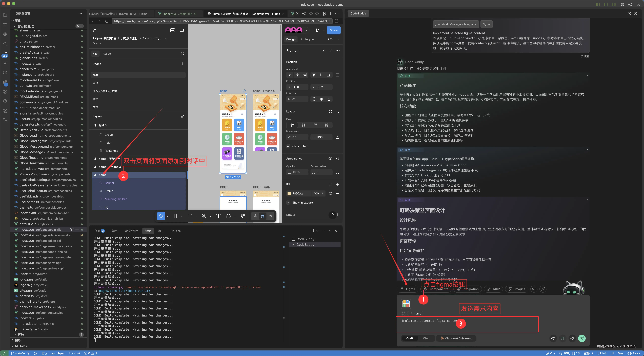Collapse the 暂存的更改 section

15,26
